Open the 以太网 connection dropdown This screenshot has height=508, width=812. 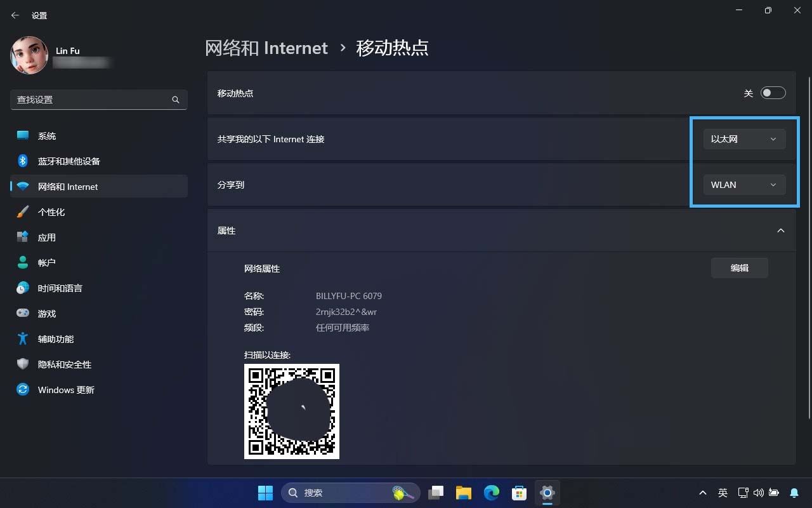(x=743, y=138)
